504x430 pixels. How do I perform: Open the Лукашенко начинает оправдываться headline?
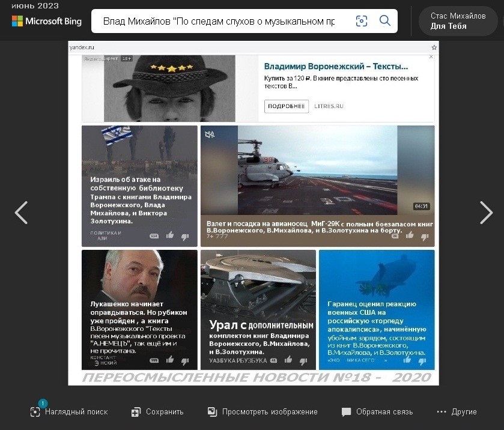139,327
